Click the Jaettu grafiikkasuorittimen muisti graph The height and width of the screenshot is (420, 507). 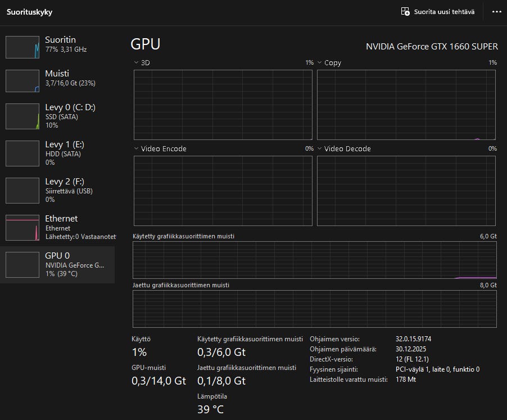coord(314,309)
